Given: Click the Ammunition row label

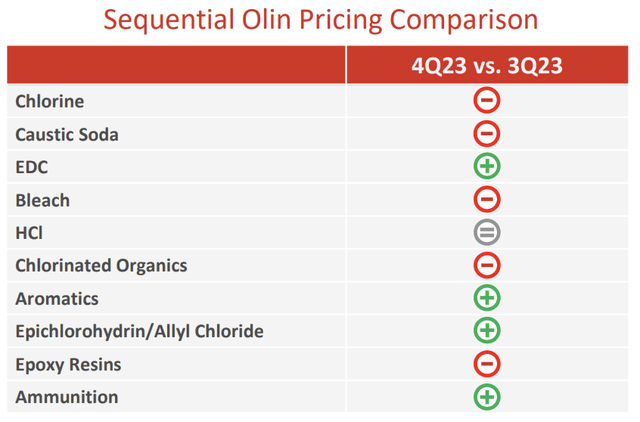Looking at the screenshot, I should click(x=67, y=397).
